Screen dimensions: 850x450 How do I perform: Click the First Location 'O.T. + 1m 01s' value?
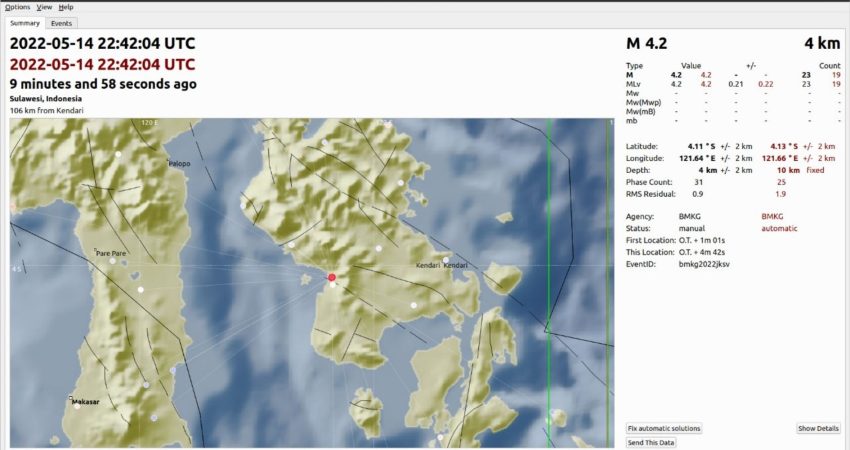pyautogui.click(x=702, y=240)
